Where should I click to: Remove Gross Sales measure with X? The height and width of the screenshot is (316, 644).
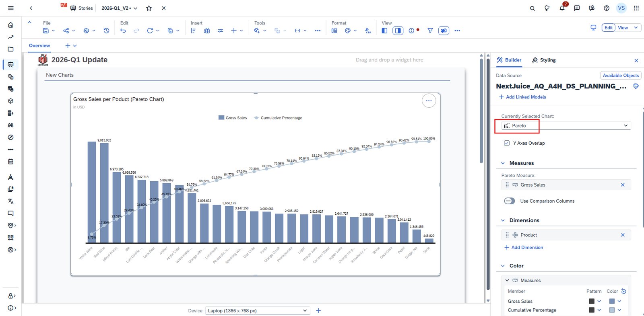(x=623, y=185)
